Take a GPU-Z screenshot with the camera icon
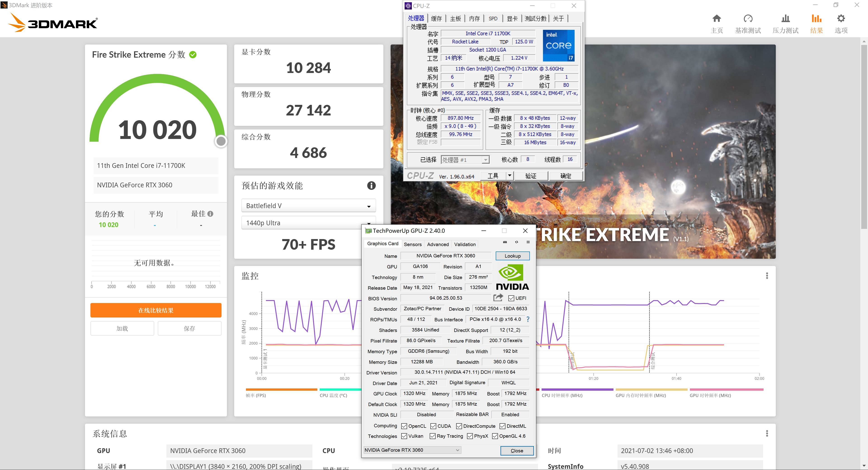 pyautogui.click(x=505, y=242)
